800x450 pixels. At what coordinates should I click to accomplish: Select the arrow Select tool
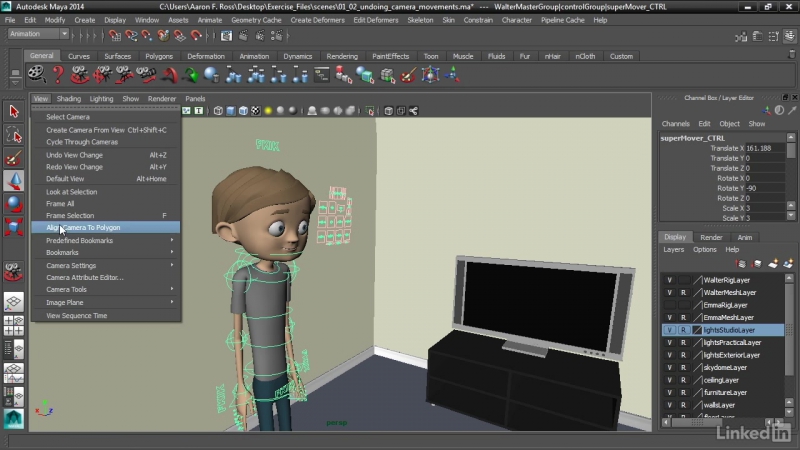[14, 111]
